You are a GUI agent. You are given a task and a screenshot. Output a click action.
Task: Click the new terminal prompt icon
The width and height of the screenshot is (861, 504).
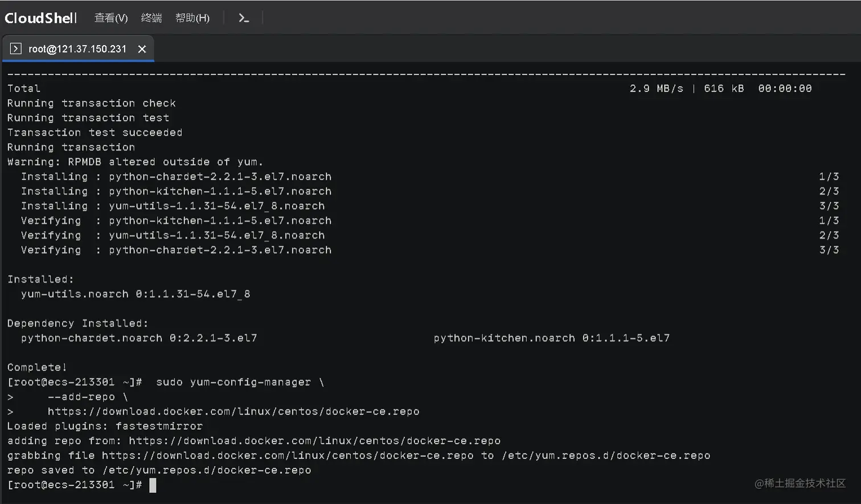244,18
